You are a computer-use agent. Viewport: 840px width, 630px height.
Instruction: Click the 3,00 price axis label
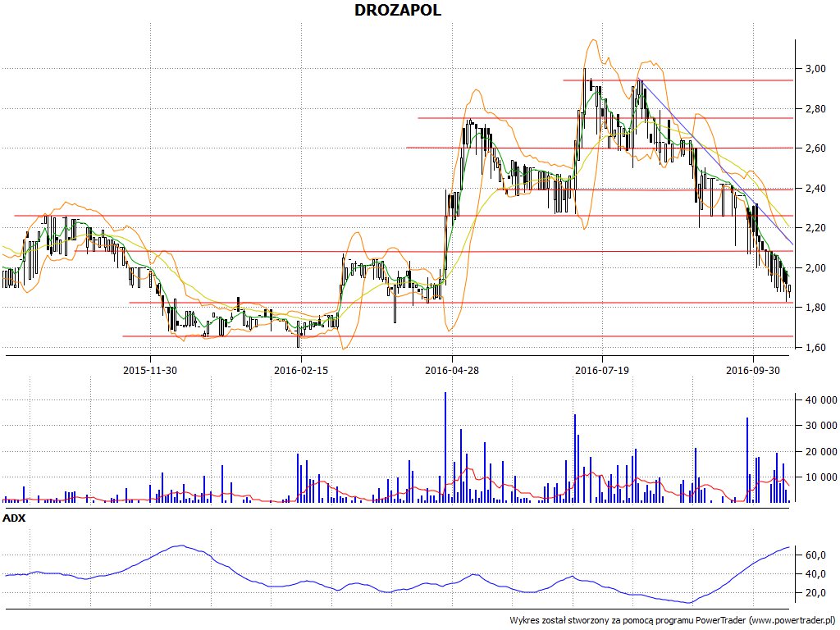(x=815, y=69)
